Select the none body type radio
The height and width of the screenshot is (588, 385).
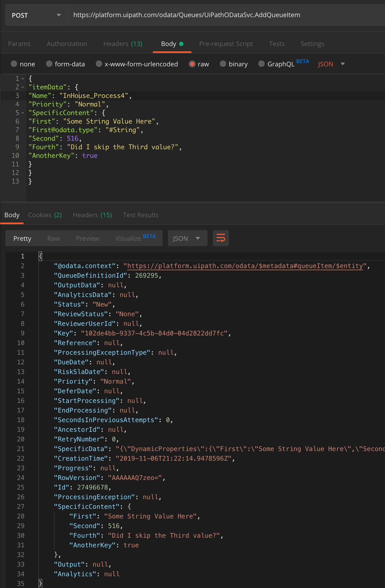click(14, 64)
